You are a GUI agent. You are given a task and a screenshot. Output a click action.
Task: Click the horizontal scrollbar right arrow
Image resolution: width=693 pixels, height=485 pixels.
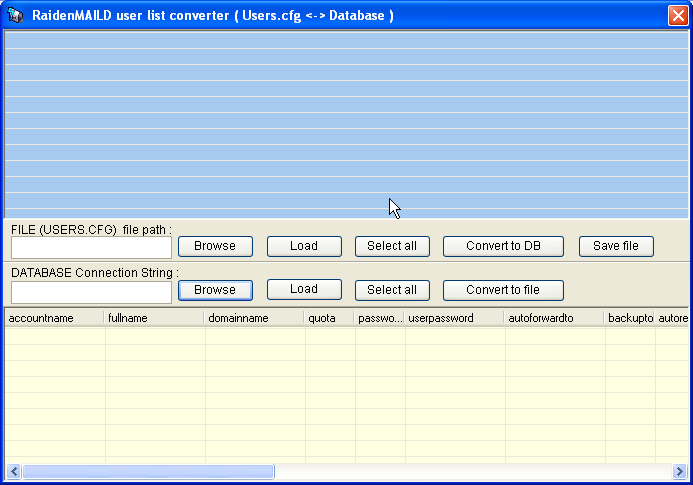point(680,471)
